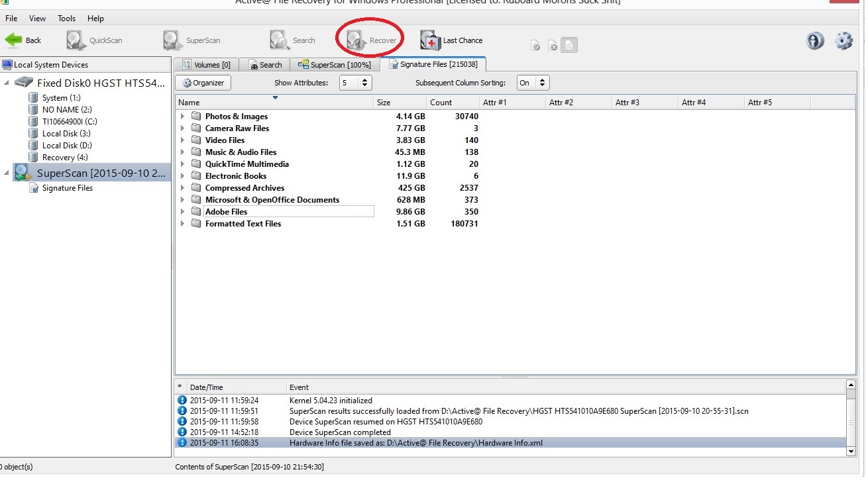Click Event log column header
The image size is (868, 488).
[566, 387]
